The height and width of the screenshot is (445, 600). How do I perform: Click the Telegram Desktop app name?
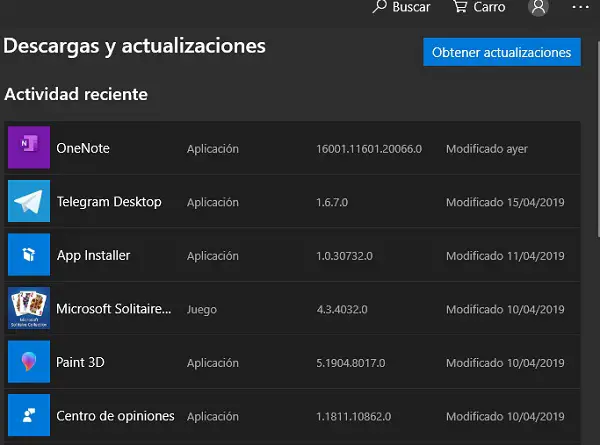tap(109, 202)
